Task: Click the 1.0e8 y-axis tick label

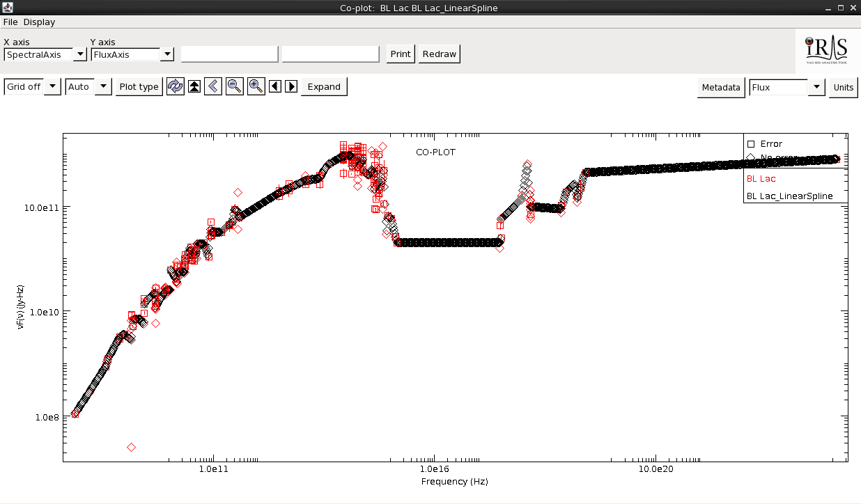Action: click(47, 417)
